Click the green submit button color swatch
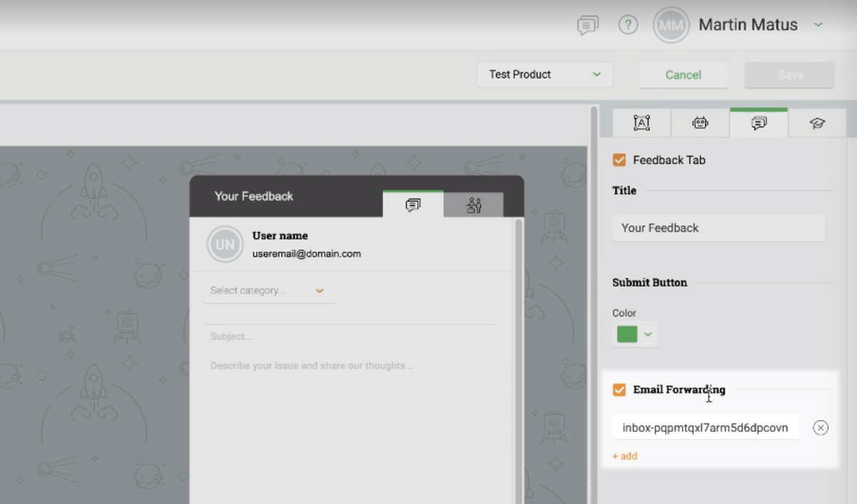This screenshot has height=504, width=857. point(627,334)
